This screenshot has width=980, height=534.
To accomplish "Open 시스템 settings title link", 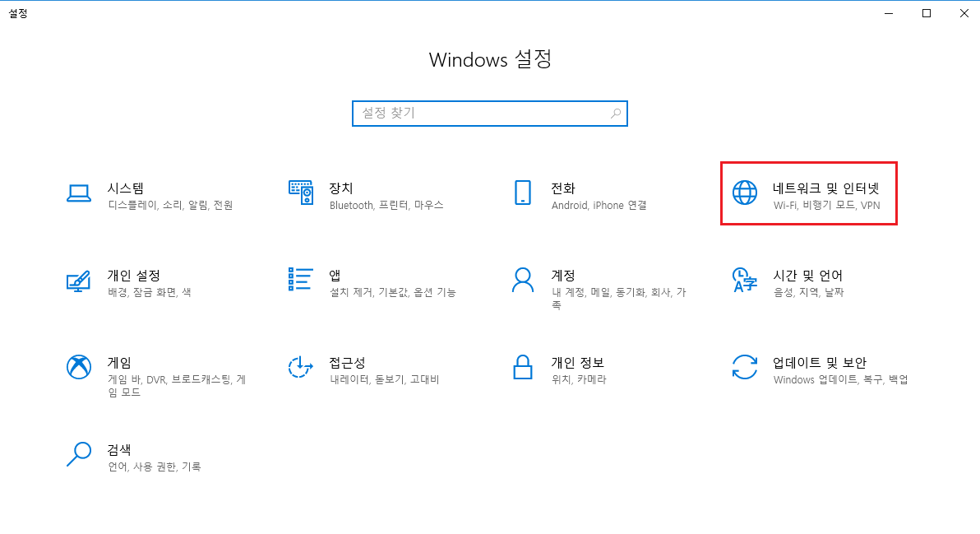I will [126, 188].
